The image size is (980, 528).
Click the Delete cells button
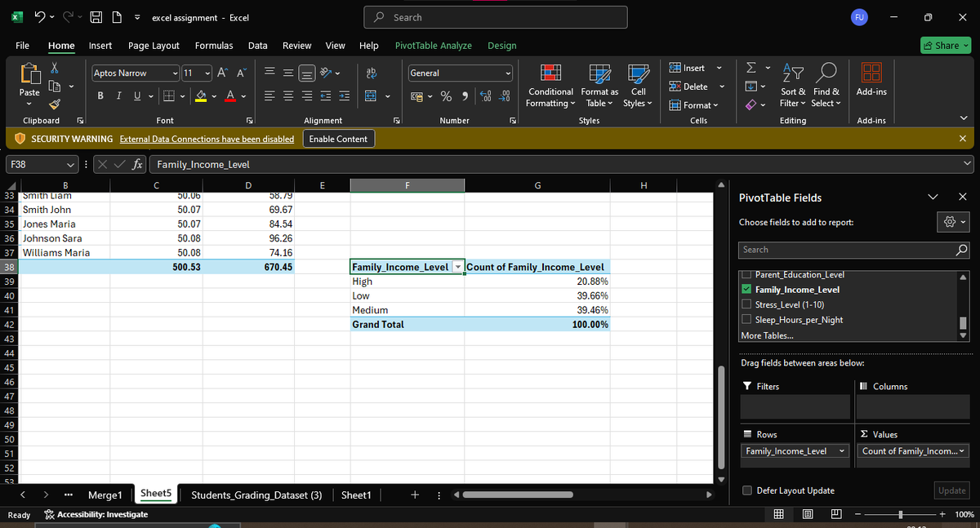pyautogui.click(x=689, y=87)
